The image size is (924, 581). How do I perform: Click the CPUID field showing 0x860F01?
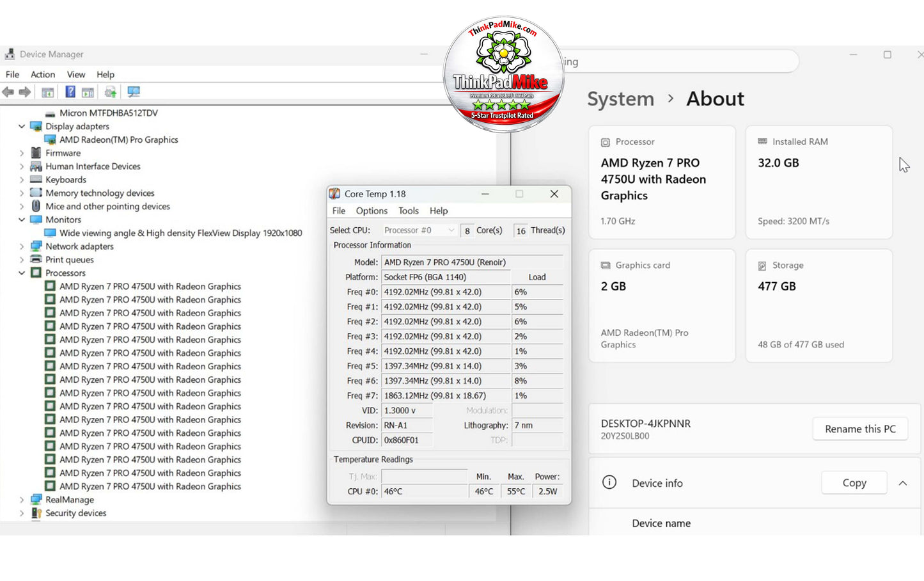tap(407, 440)
